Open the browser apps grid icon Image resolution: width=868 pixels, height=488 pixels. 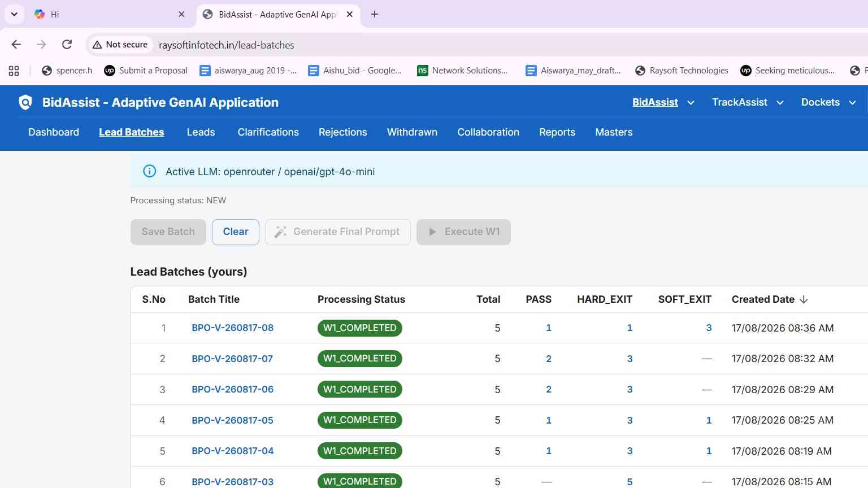14,71
